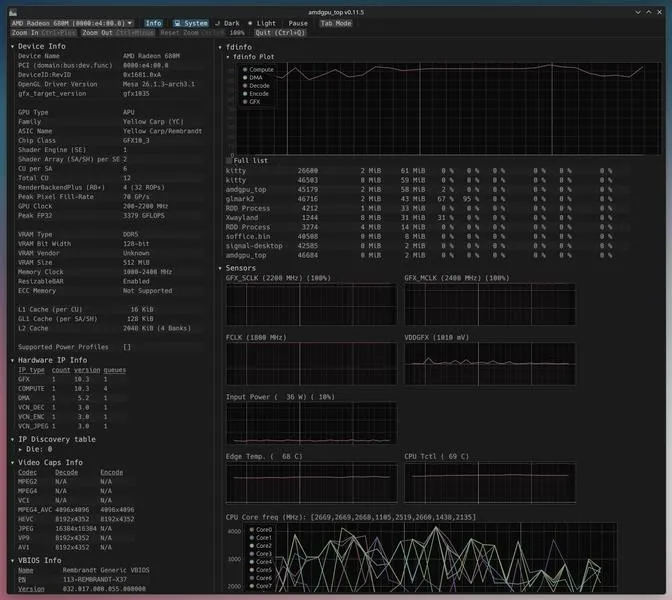Viewport: 672px width, 600px height.
Task: Toggle Core7 in CPU frequency legend
Action: (261, 586)
